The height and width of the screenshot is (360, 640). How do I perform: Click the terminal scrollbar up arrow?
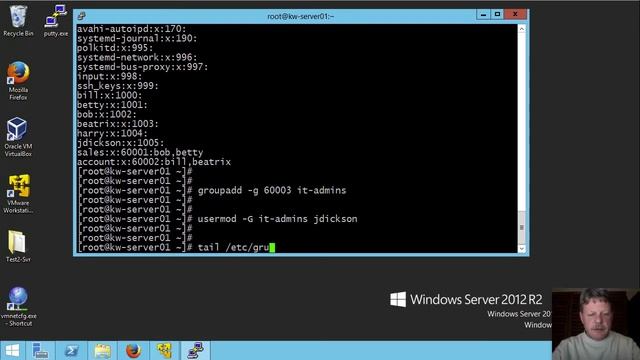tap(522, 29)
